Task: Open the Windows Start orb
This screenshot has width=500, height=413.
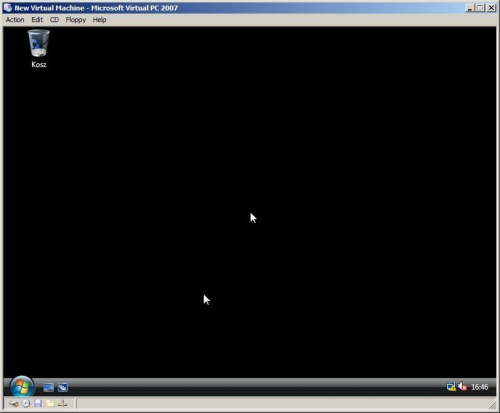Action: (x=22, y=387)
